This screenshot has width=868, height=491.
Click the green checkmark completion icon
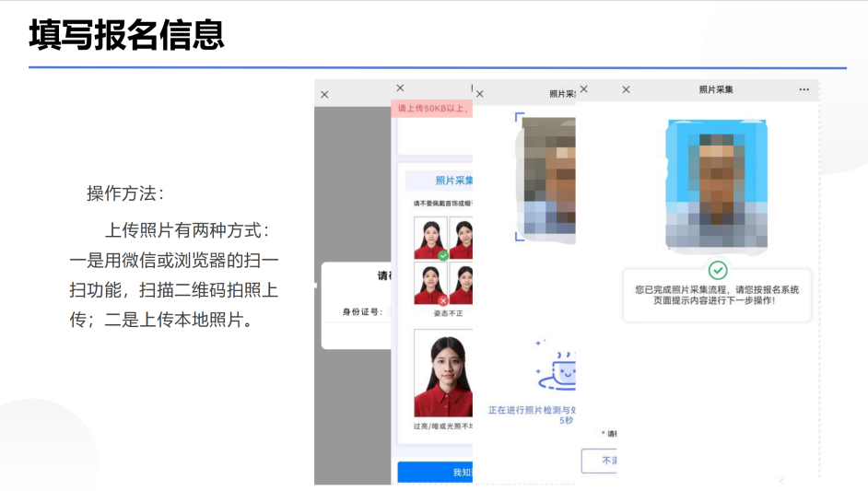click(718, 271)
